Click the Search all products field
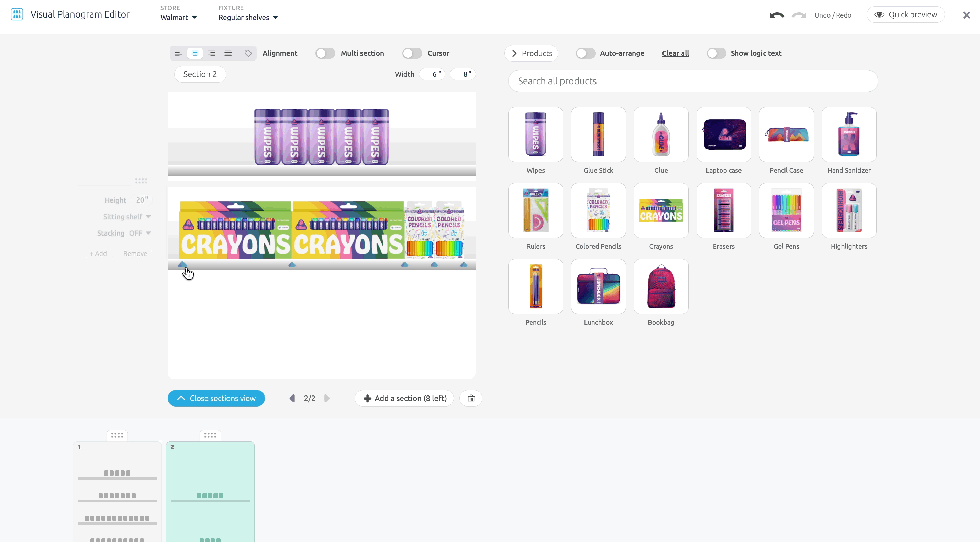The width and height of the screenshot is (980, 542). pos(693,81)
